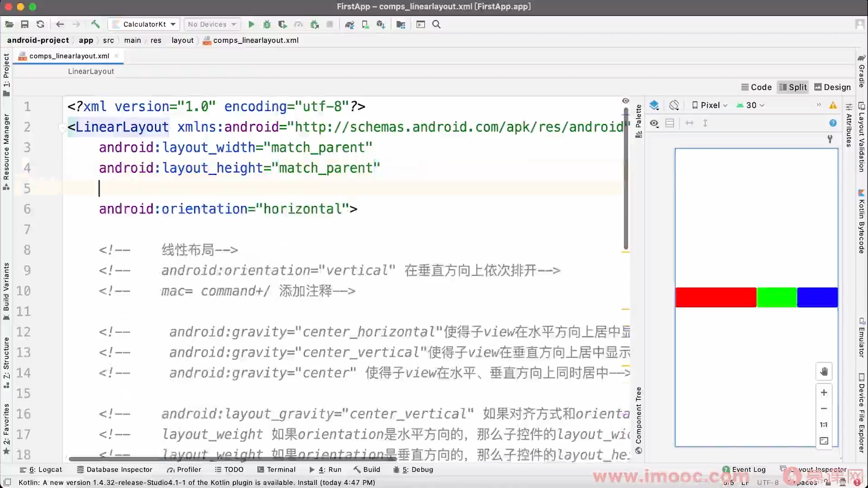Select design surface layers icon
The height and width of the screenshot is (488, 868).
click(x=654, y=105)
